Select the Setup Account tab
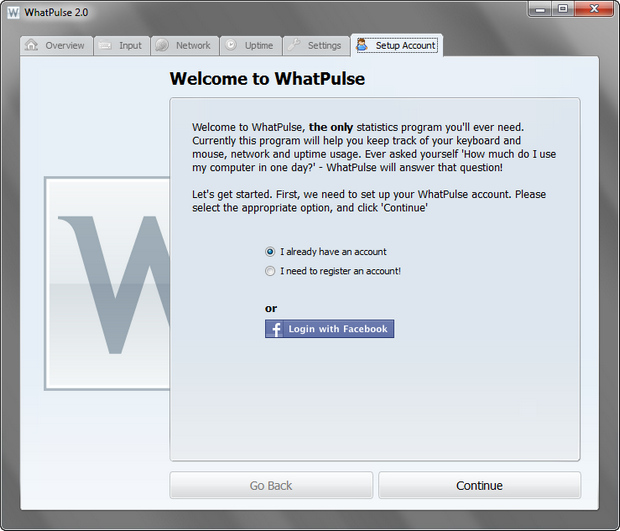The width and height of the screenshot is (620, 531). pyautogui.click(x=397, y=45)
